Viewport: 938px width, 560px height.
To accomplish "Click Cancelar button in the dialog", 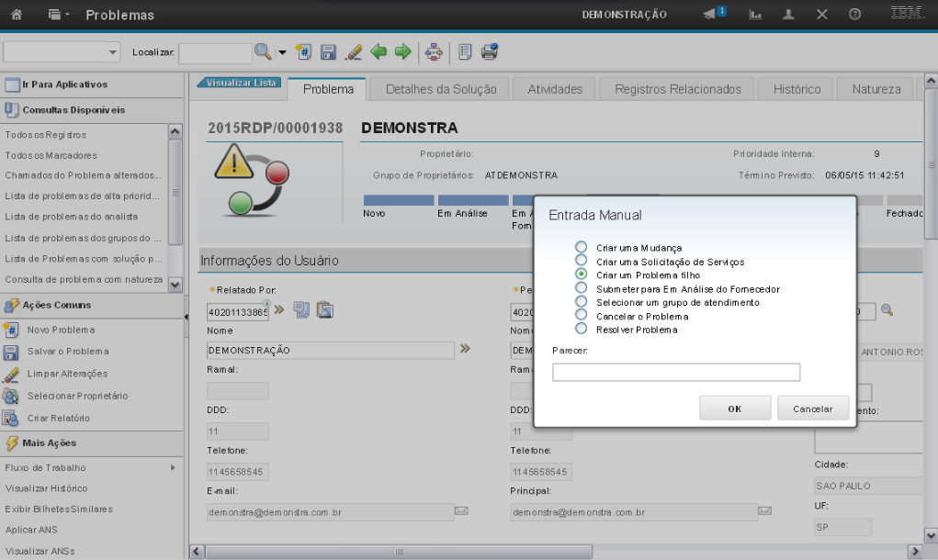I will (x=812, y=409).
